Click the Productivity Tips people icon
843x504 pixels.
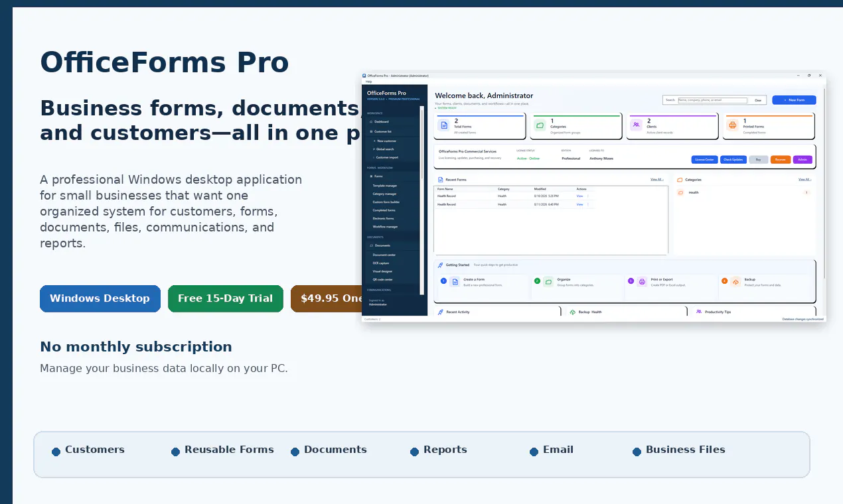point(699,312)
